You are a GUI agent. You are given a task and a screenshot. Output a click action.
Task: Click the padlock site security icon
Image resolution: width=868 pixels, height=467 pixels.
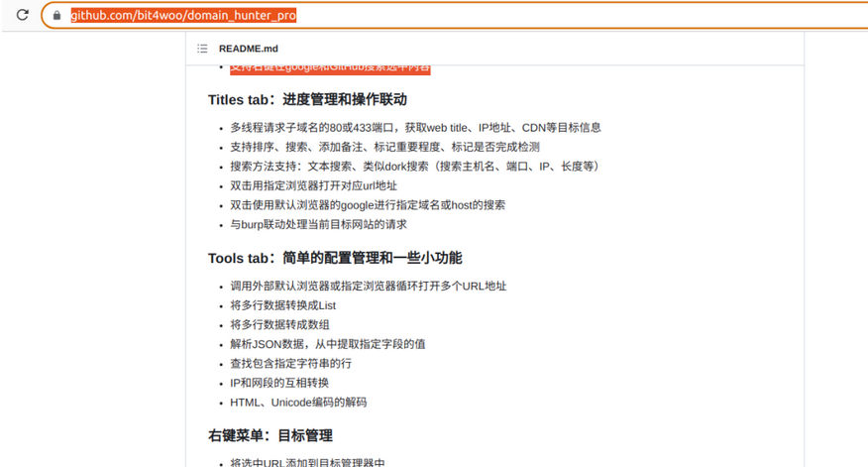click(x=56, y=16)
